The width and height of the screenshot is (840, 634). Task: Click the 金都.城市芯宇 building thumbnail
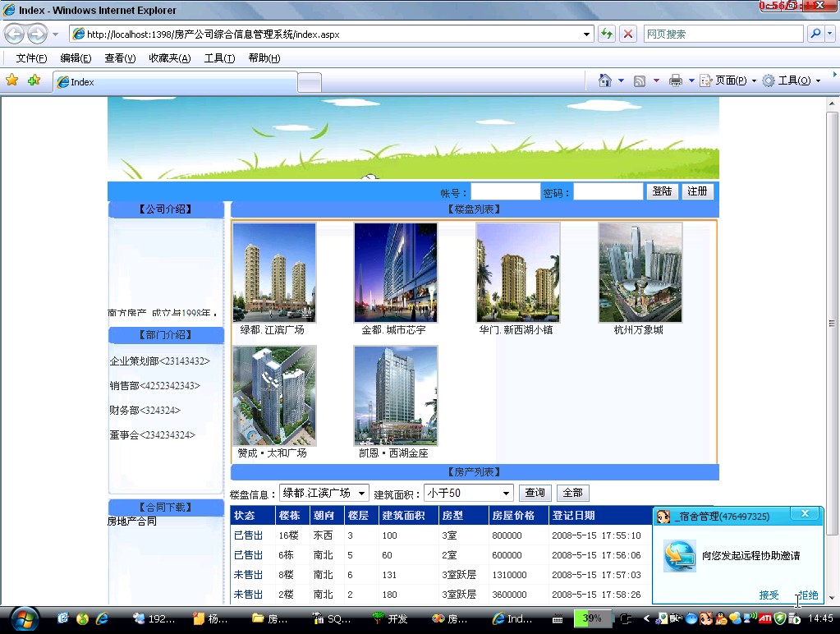pyautogui.click(x=396, y=273)
